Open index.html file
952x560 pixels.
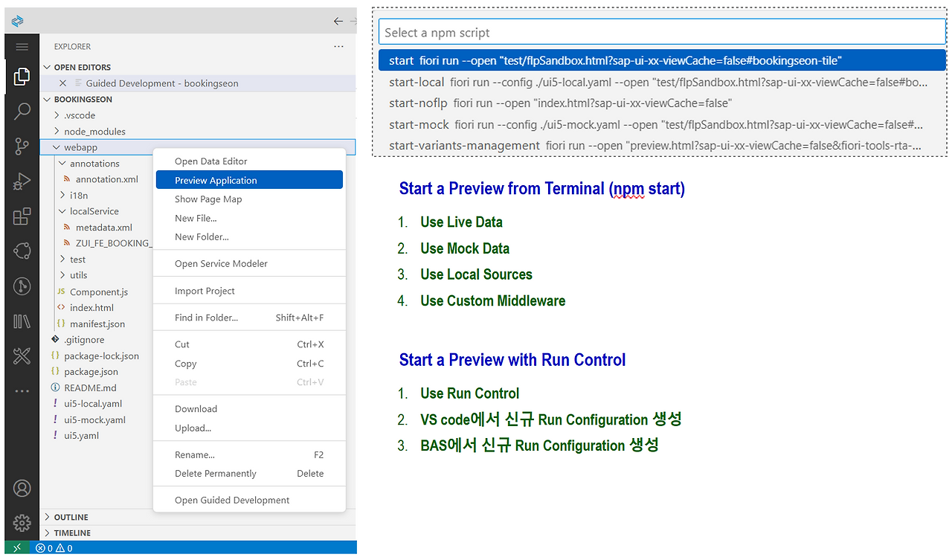(x=91, y=308)
